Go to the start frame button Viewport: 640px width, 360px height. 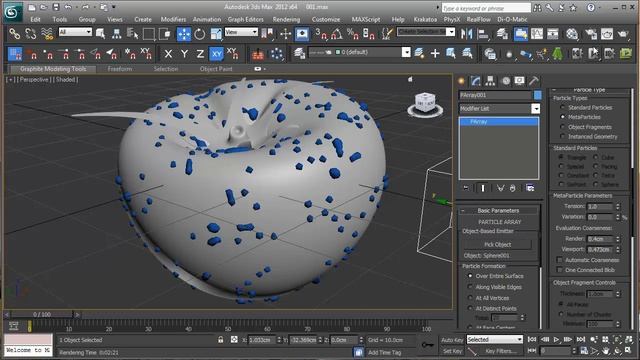point(532,339)
